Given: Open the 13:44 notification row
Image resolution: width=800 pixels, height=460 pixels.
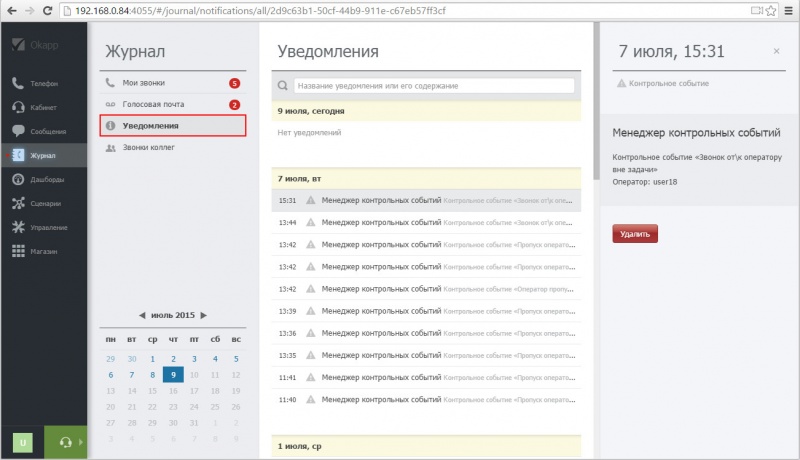Looking at the screenshot, I should tap(426, 222).
